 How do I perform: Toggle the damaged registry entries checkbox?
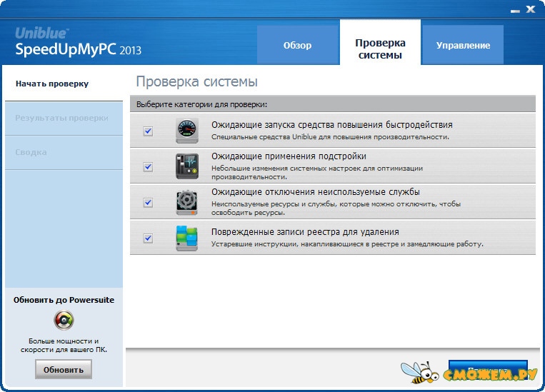pyautogui.click(x=148, y=238)
